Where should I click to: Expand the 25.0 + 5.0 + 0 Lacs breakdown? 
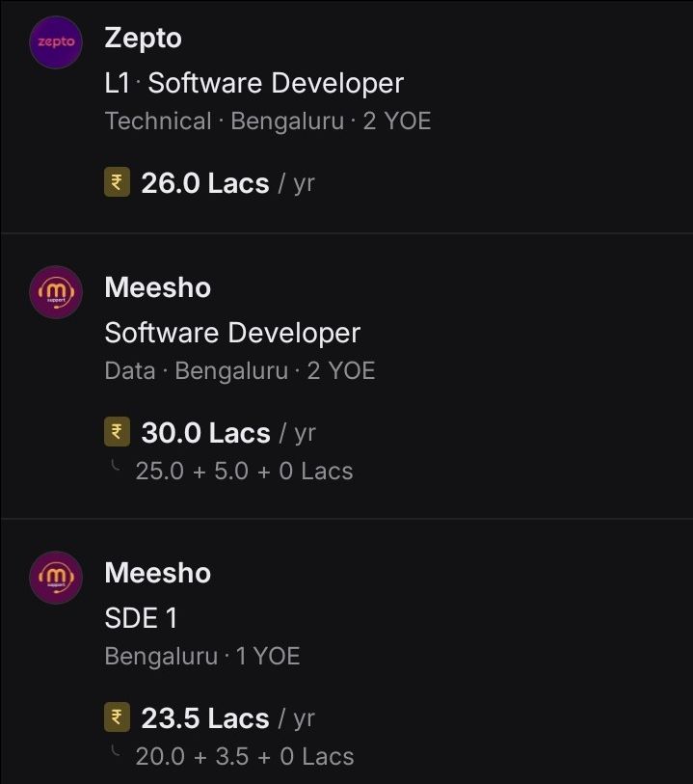point(244,471)
